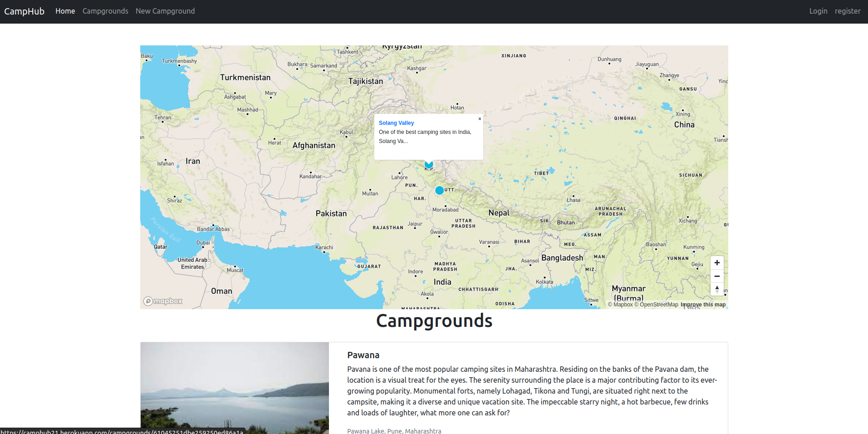Screen dimensions: 868x434
Task: Click the Afghanistan label on the map
Action: click(x=314, y=145)
